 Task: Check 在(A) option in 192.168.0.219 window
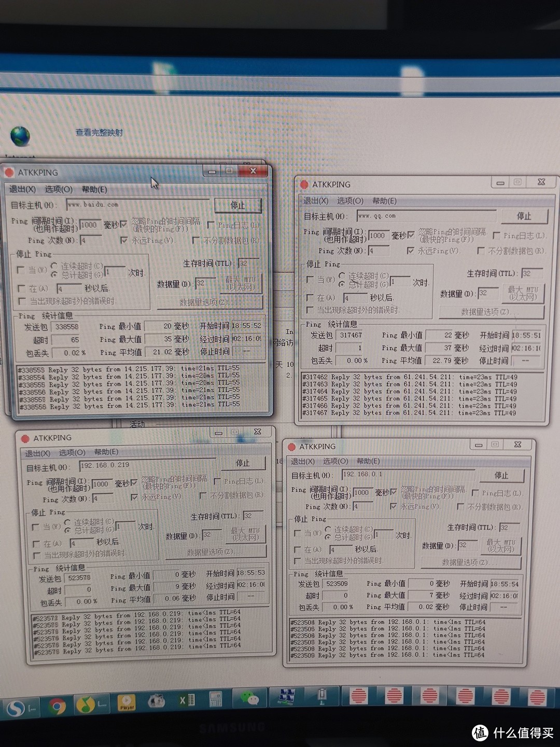click(x=36, y=544)
